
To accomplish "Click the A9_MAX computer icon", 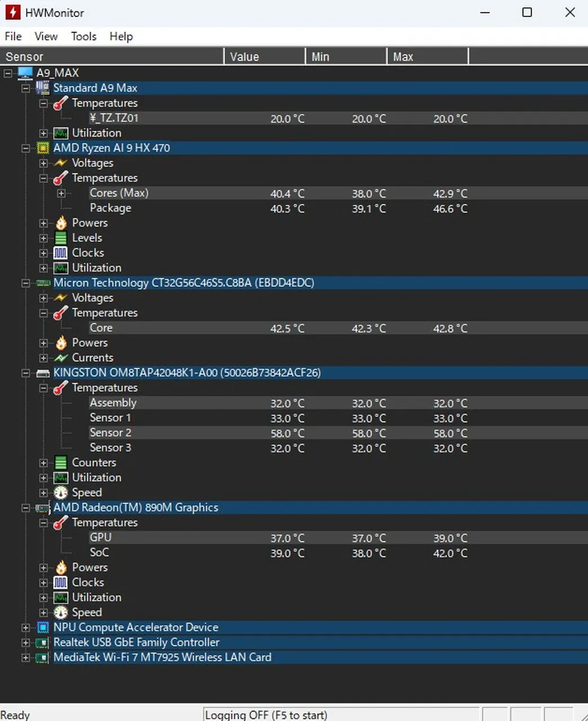I will coord(25,73).
